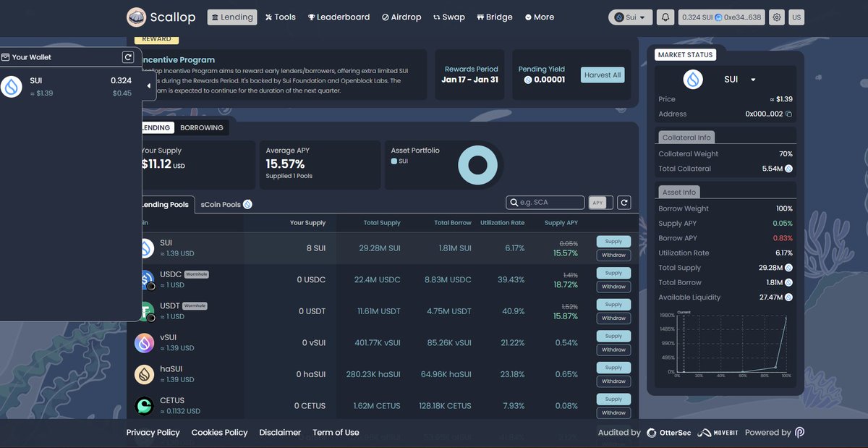Refresh the Your Wallet panel
Viewport: 868px width, 448px height.
(x=128, y=57)
